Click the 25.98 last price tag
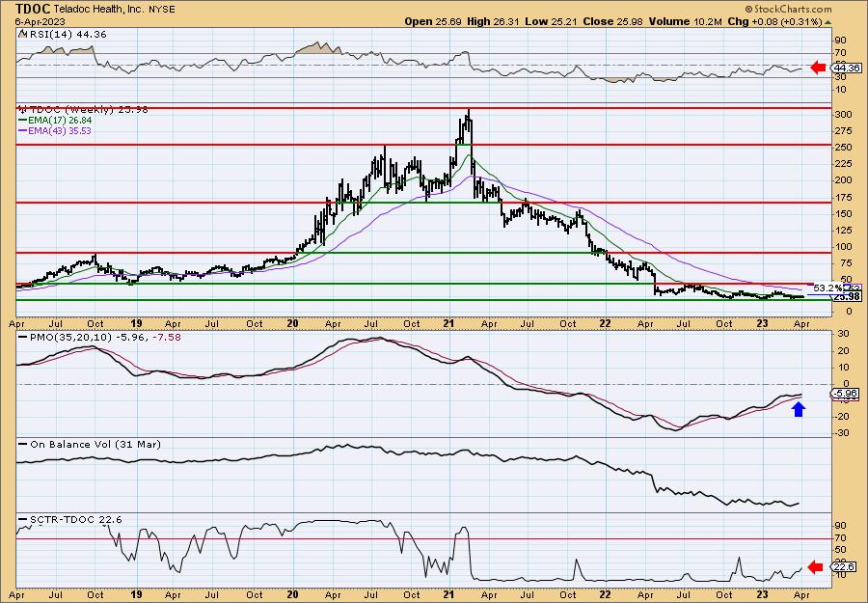The image size is (868, 603). (x=848, y=297)
